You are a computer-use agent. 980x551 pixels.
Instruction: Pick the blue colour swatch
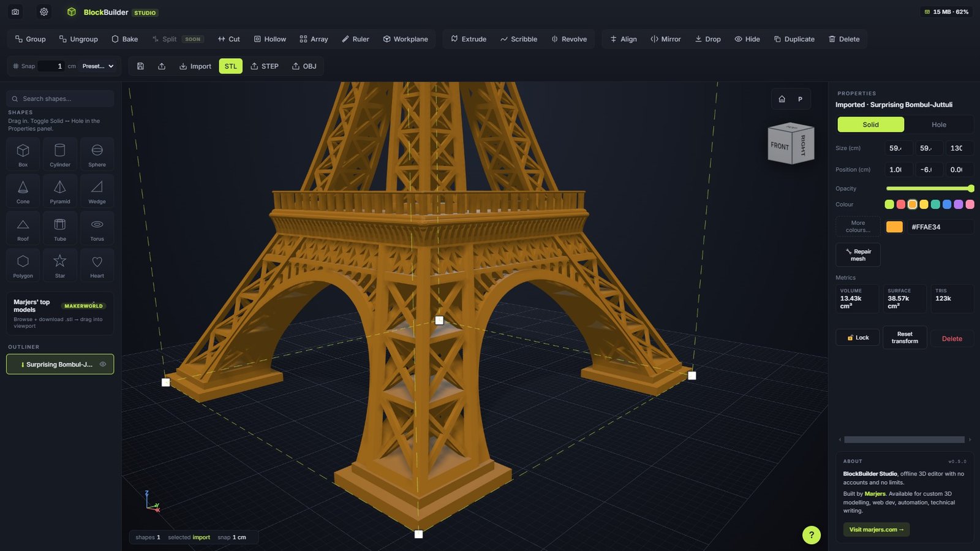coord(947,204)
